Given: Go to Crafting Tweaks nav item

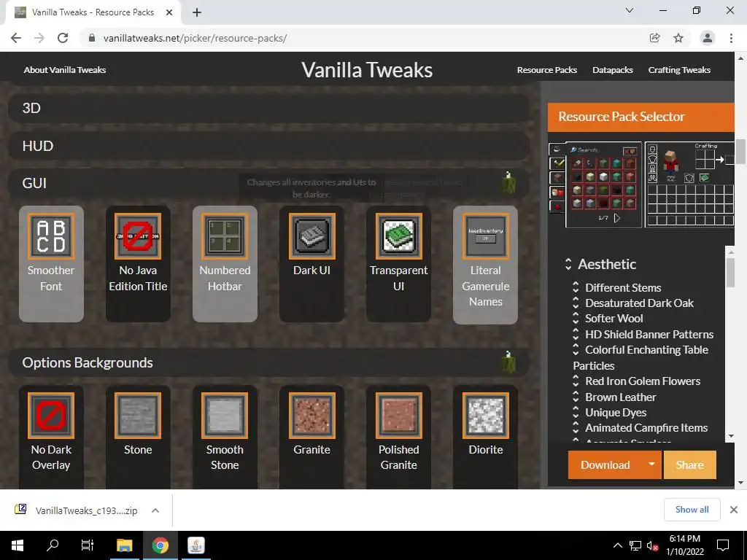Looking at the screenshot, I should coord(679,70).
